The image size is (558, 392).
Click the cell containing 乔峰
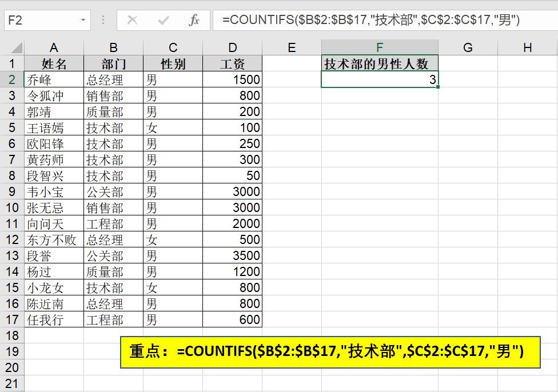point(54,79)
